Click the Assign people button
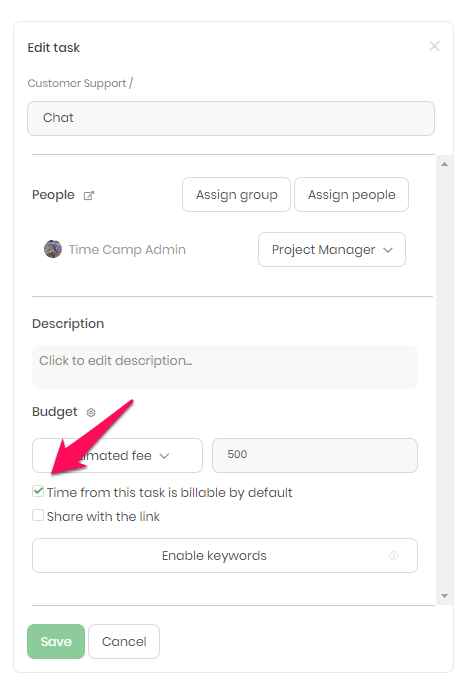This screenshot has height=693, width=472. click(352, 195)
